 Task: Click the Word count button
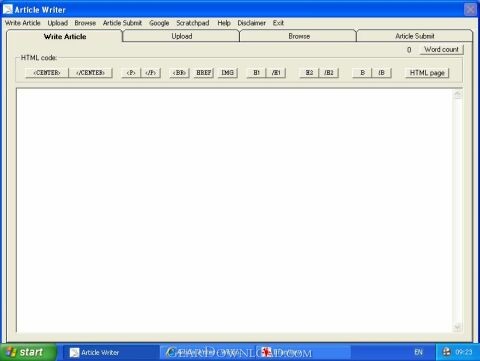pyautogui.click(x=441, y=49)
